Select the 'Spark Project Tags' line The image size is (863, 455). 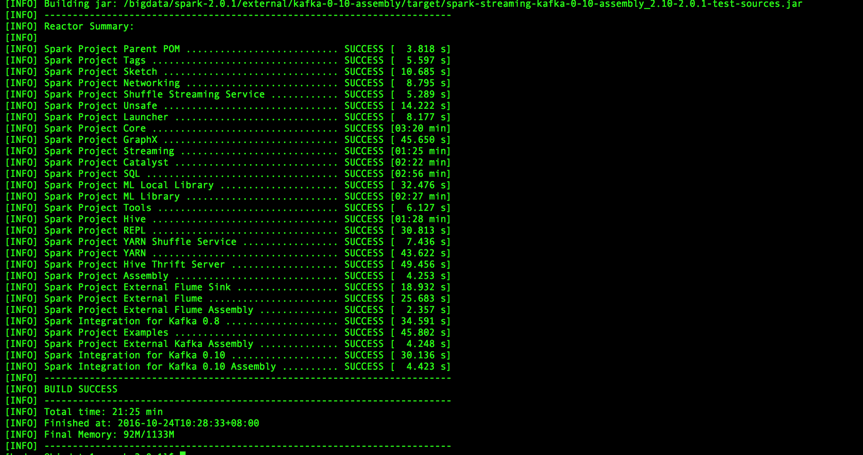point(228,61)
